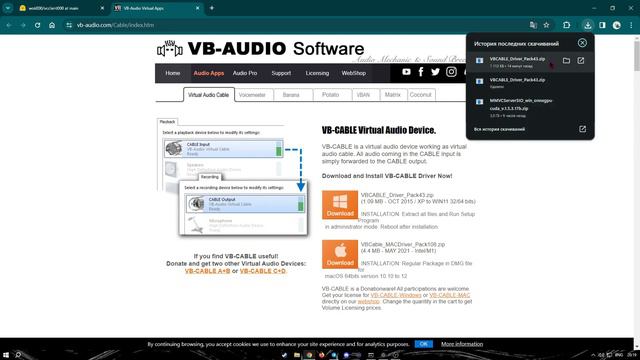
Task: Open VB-Audio Facebook page icon
Action: tap(421, 72)
